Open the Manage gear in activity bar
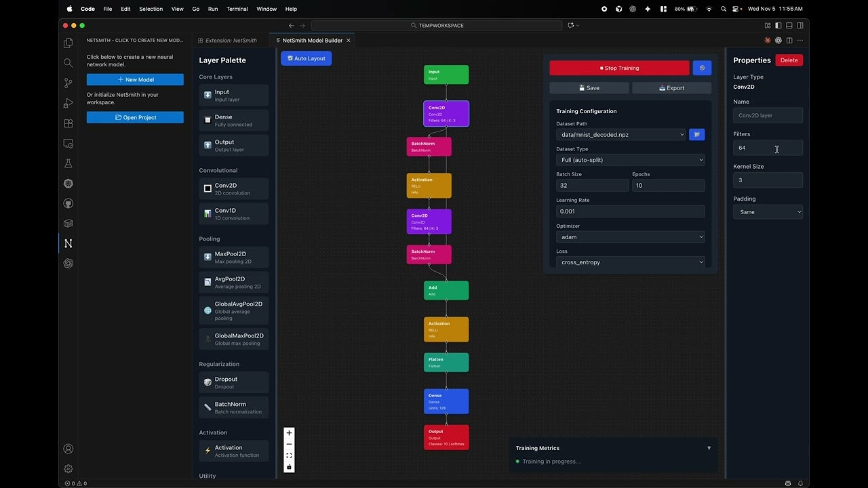 pyautogui.click(x=68, y=468)
